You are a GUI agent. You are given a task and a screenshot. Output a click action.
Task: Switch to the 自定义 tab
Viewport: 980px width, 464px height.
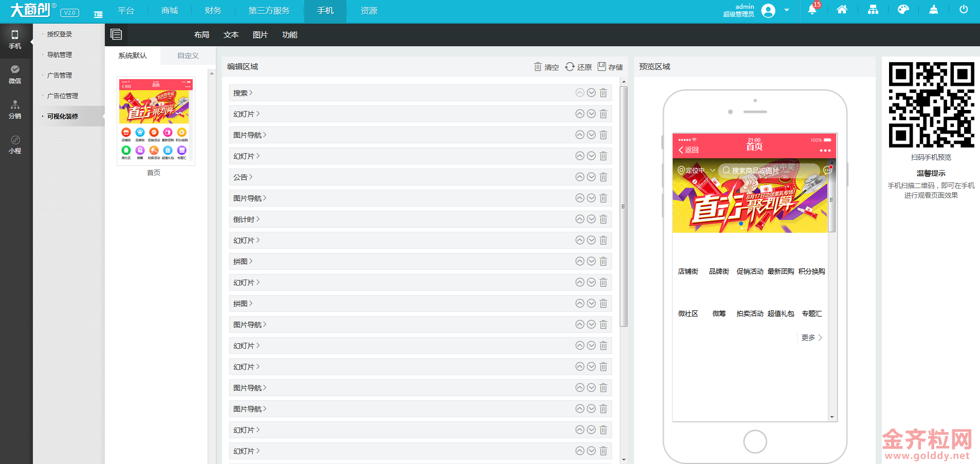pos(188,55)
